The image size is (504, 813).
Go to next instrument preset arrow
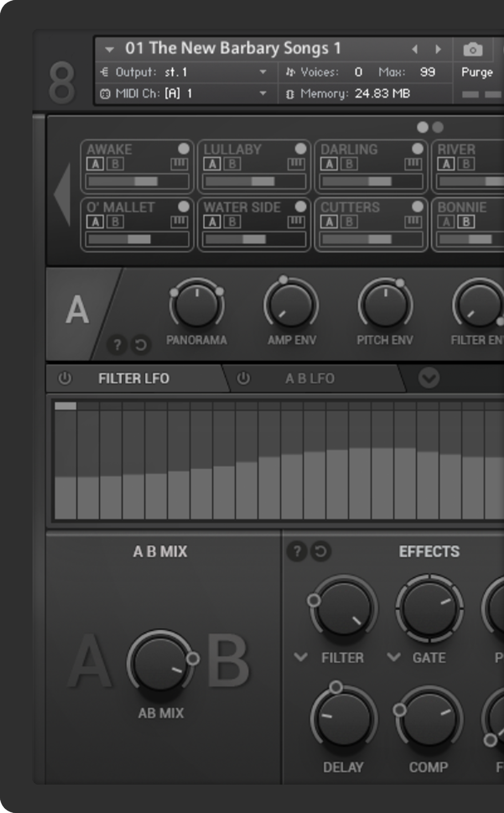coord(438,49)
